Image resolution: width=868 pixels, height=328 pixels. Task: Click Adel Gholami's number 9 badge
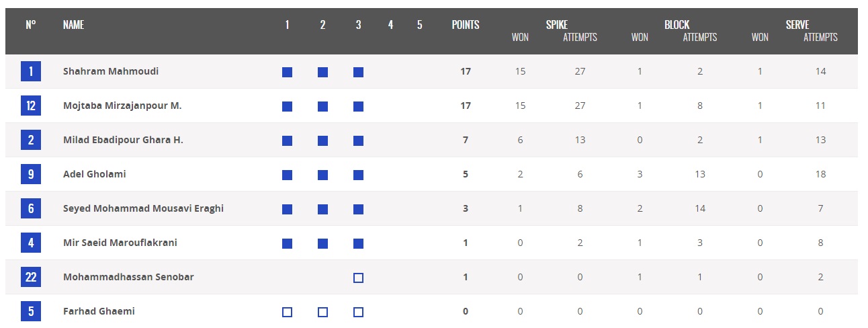31,174
